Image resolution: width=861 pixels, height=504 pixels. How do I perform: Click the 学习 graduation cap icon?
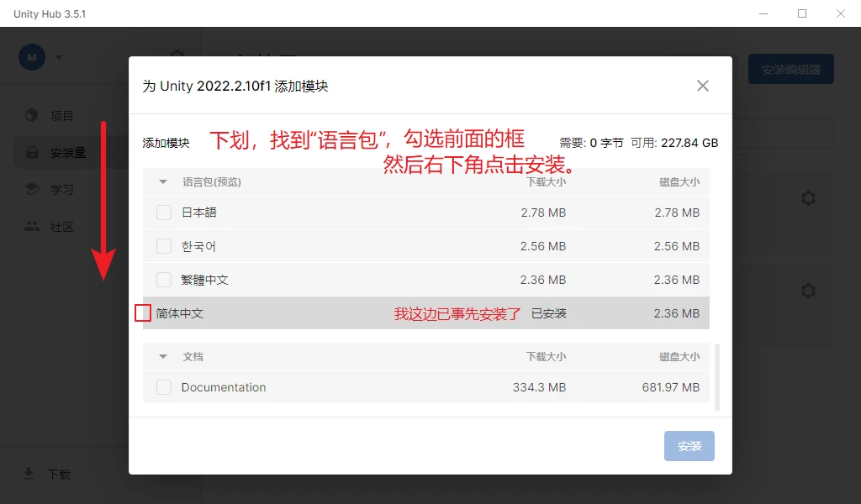pos(32,189)
